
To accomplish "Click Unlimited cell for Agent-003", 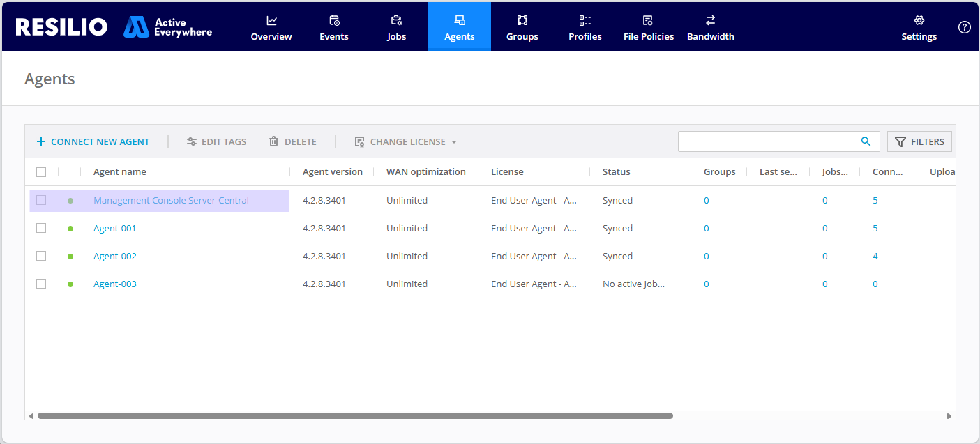I will coord(407,284).
